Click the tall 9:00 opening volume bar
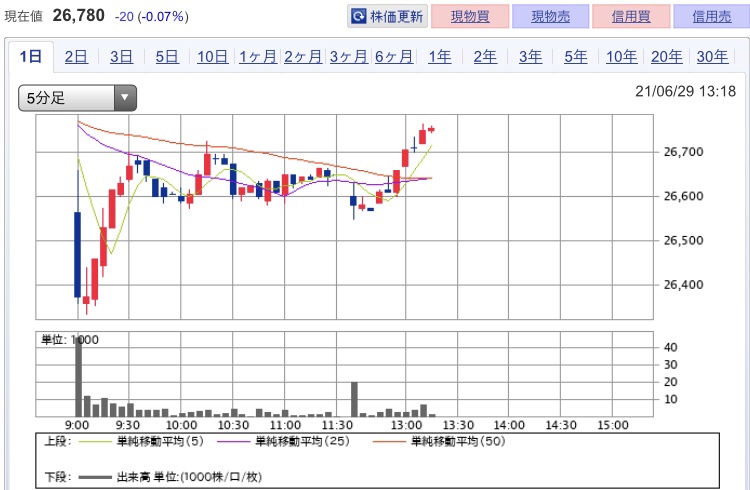Screen dimensions: 750x490 [x=78, y=377]
